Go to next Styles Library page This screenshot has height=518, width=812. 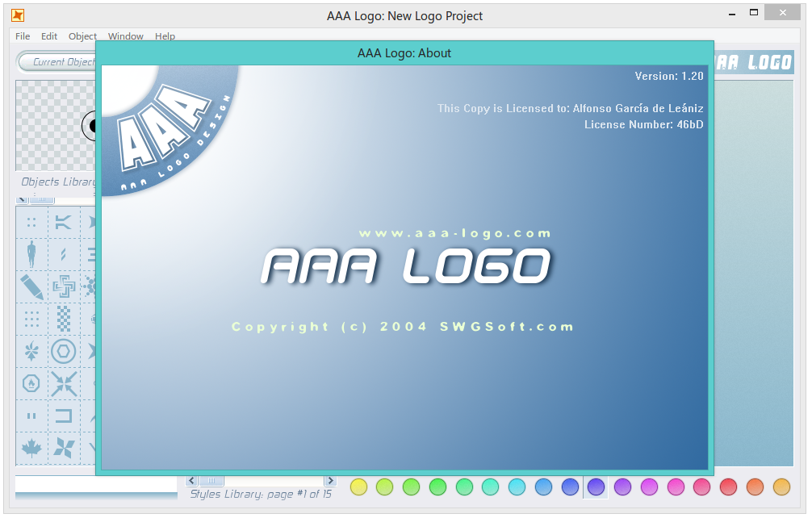pos(330,479)
